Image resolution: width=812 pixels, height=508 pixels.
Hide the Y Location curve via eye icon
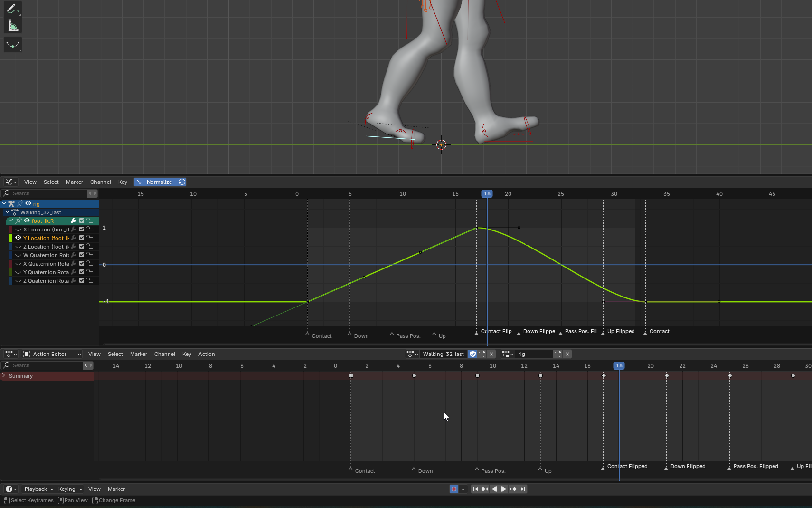[x=18, y=238]
